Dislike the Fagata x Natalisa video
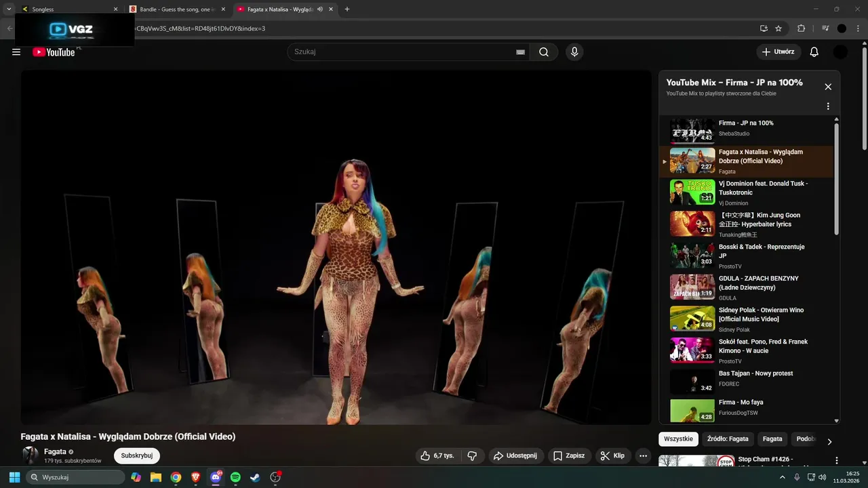The image size is (868, 488). coord(473,455)
